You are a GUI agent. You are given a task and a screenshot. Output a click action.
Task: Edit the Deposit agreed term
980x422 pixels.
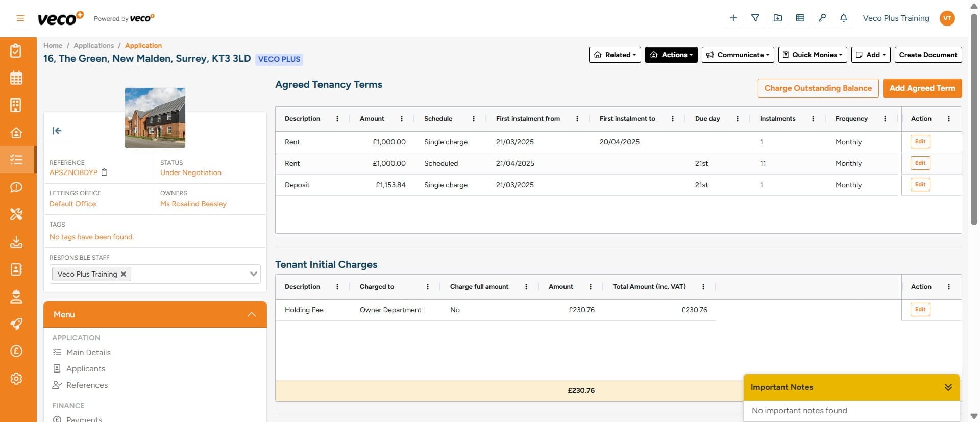point(920,185)
